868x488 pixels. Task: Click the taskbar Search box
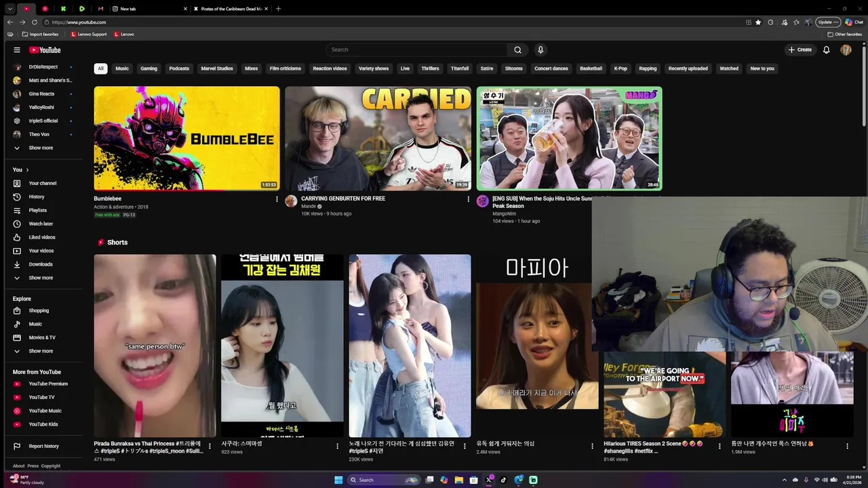pos(384,480)
